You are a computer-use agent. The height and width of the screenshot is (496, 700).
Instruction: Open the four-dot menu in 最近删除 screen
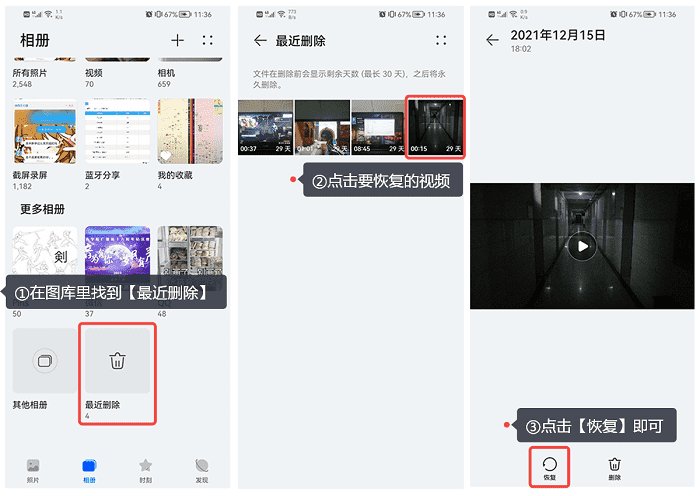point(441,40)
